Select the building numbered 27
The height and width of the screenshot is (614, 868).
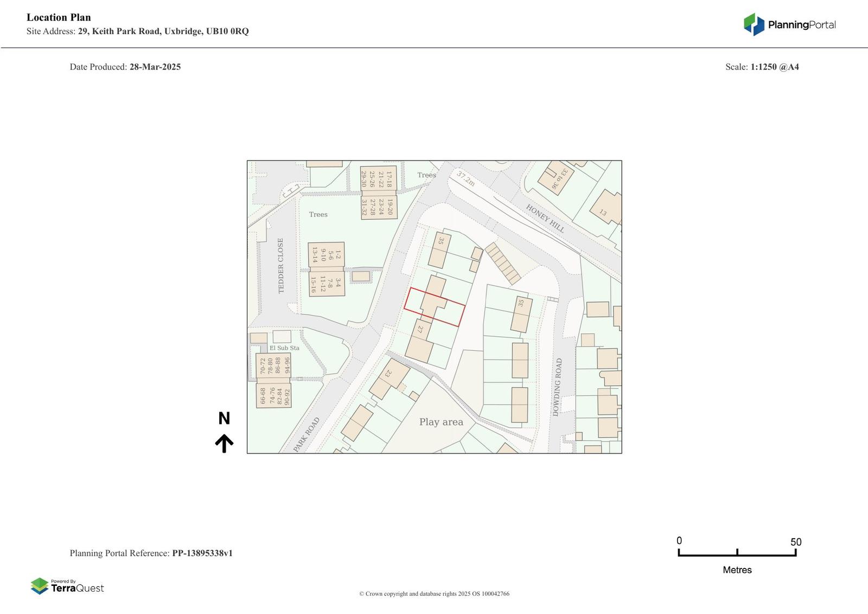pos(420,329)
